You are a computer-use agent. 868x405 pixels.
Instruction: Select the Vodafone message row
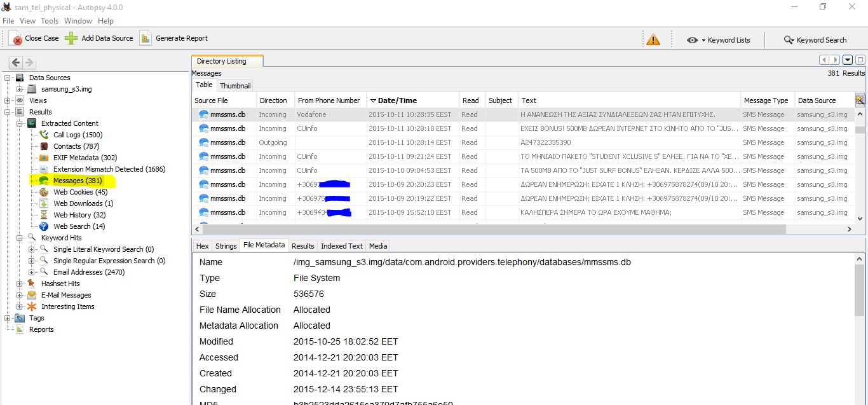(x=522, y=114)
